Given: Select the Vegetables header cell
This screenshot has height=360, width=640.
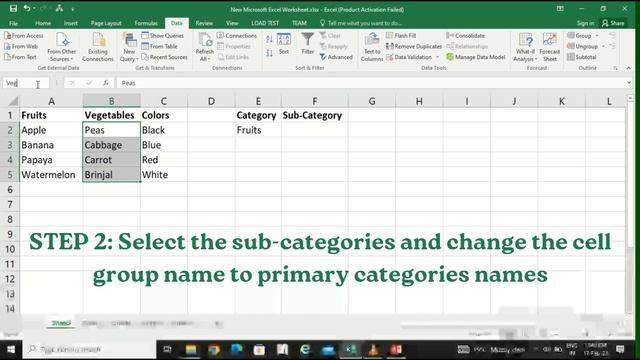Looking at the screenshot, I should click(x=111, y=115).
